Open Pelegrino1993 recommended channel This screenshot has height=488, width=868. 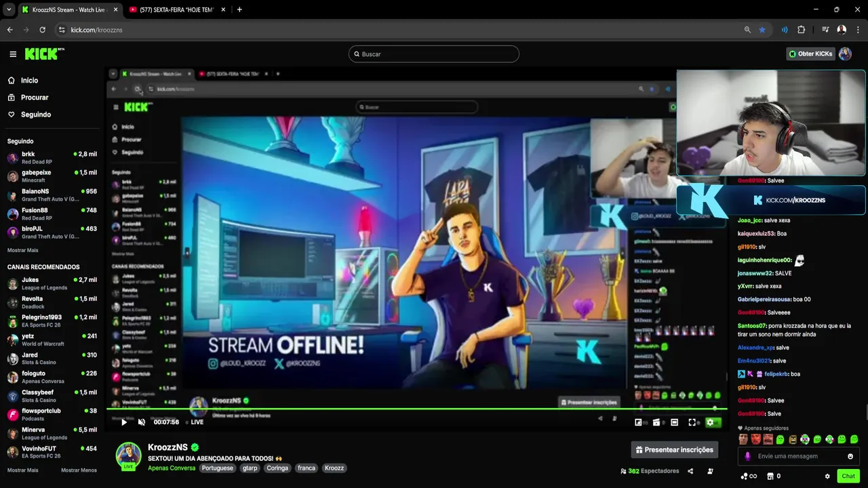(52, 321)
